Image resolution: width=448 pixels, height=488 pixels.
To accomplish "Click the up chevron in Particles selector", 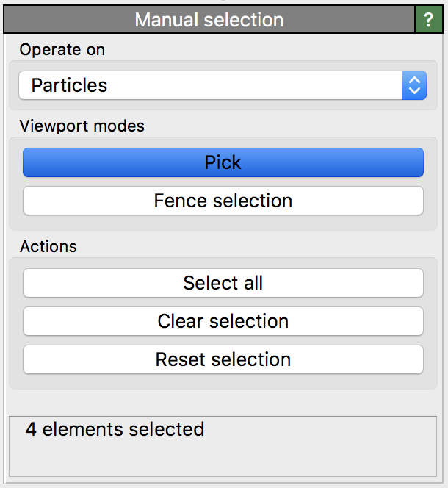I will (414, 80).
